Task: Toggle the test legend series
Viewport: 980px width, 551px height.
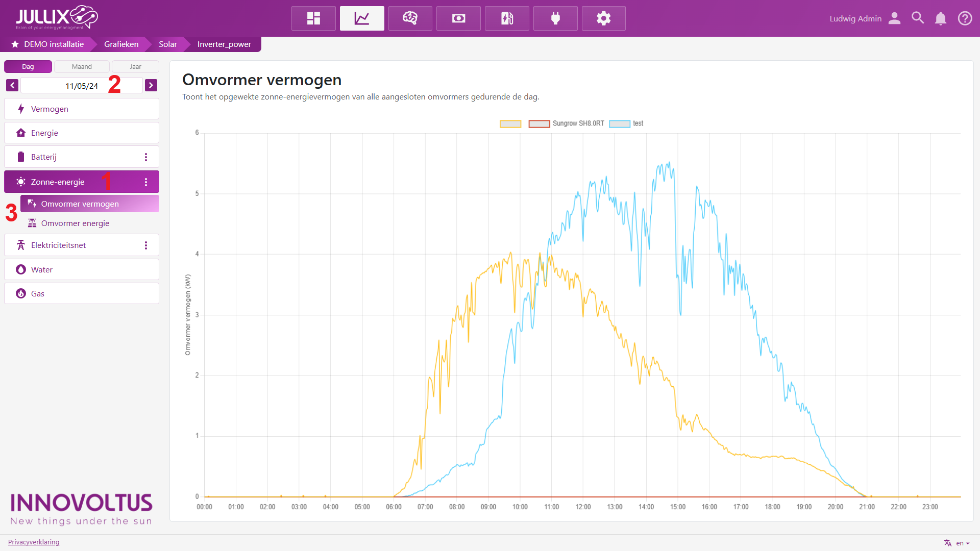Action: [x=626, y=123]
